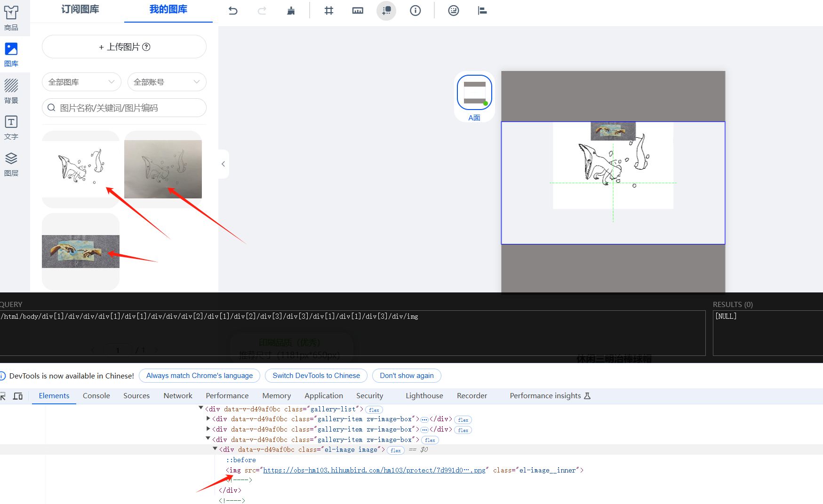Click the undo arrow icon
The height and width of the screenshot is (504, 823).
(233, 10)
